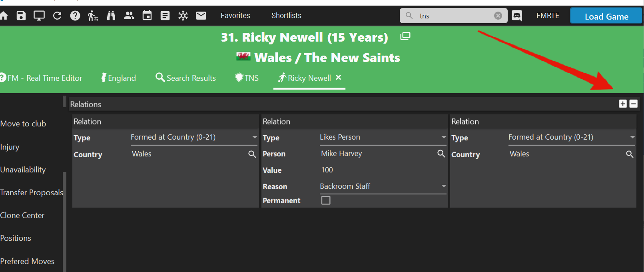Open Unavailability section
The height and width of the screenshot is (272, 644).
point(23,170)
